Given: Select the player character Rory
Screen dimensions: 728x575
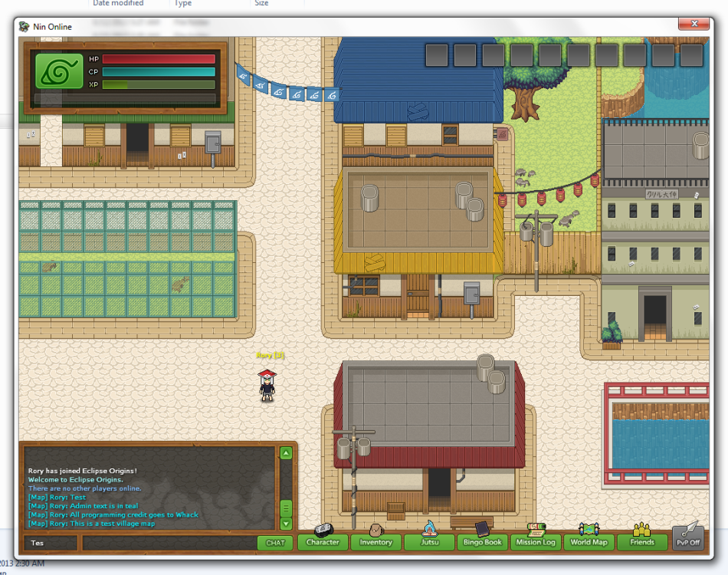Looking at the screenshot, I should tap(266, 387).
